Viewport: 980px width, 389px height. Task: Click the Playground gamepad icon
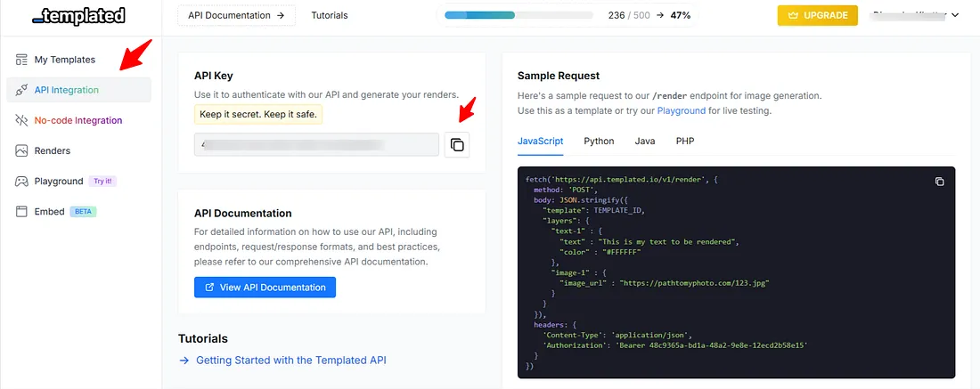22,181
